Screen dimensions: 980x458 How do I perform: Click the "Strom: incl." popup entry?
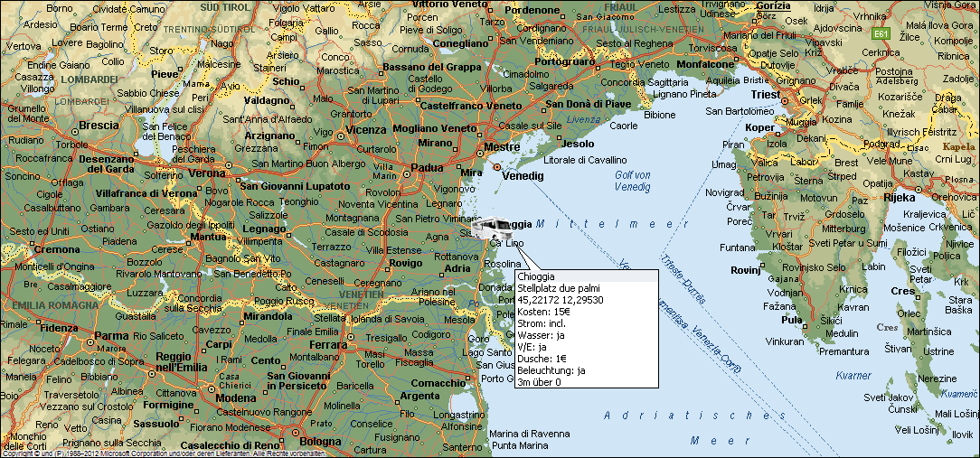(x=543, y=323)
